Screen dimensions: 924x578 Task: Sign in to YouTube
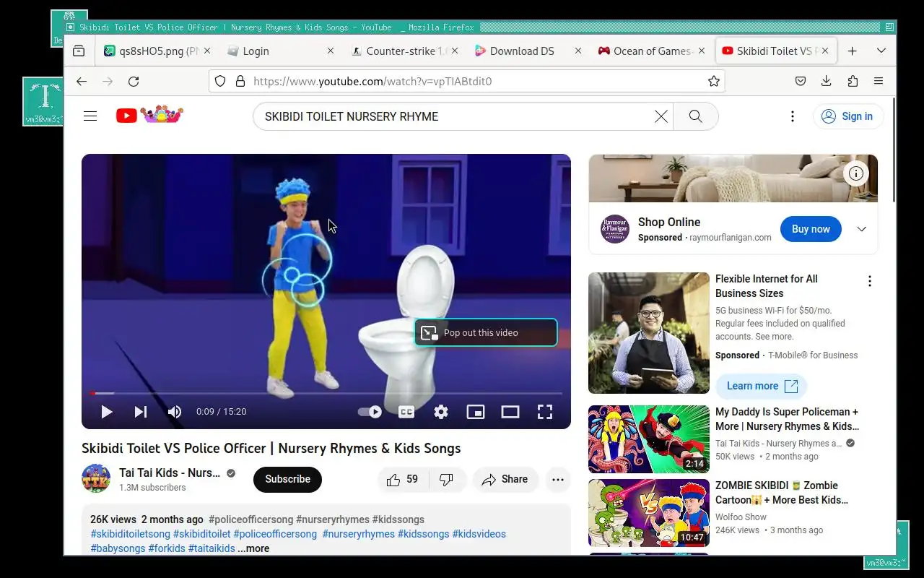(848, 116)
